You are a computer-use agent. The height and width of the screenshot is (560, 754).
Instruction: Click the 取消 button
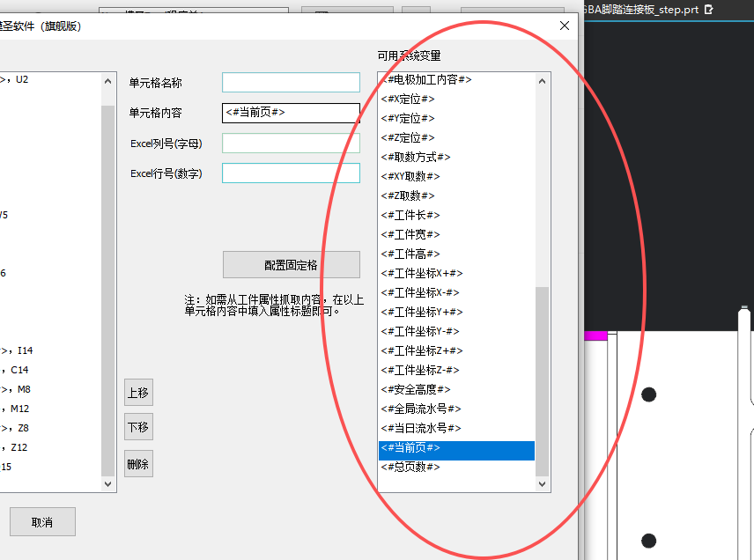click(x=42, y=522)
